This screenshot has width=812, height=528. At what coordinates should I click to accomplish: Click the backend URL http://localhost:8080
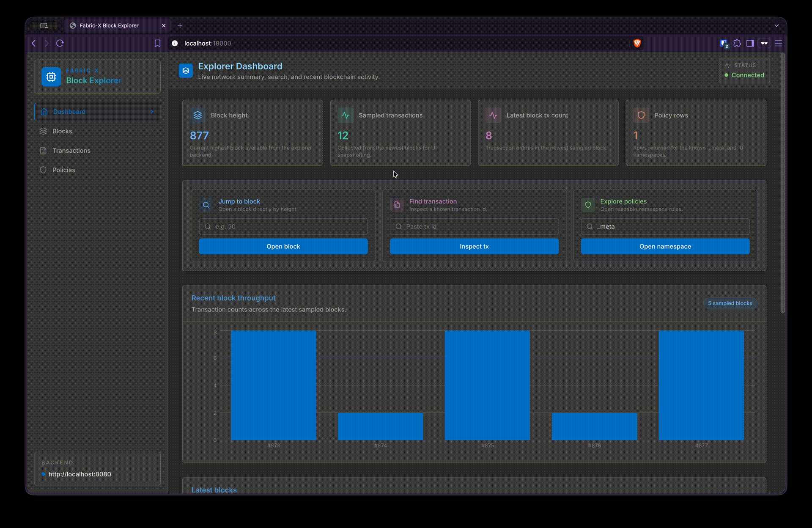[x=80, y=474]
